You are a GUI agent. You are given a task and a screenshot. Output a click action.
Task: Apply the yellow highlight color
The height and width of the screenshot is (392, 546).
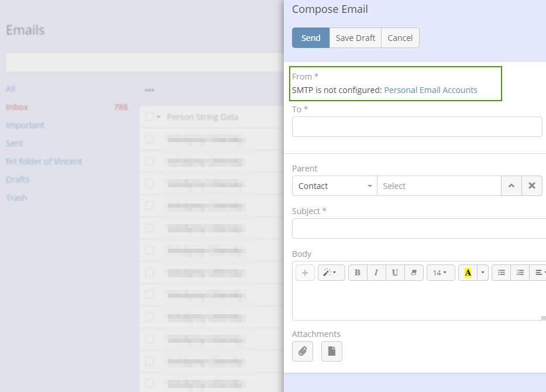pos(468,273)
